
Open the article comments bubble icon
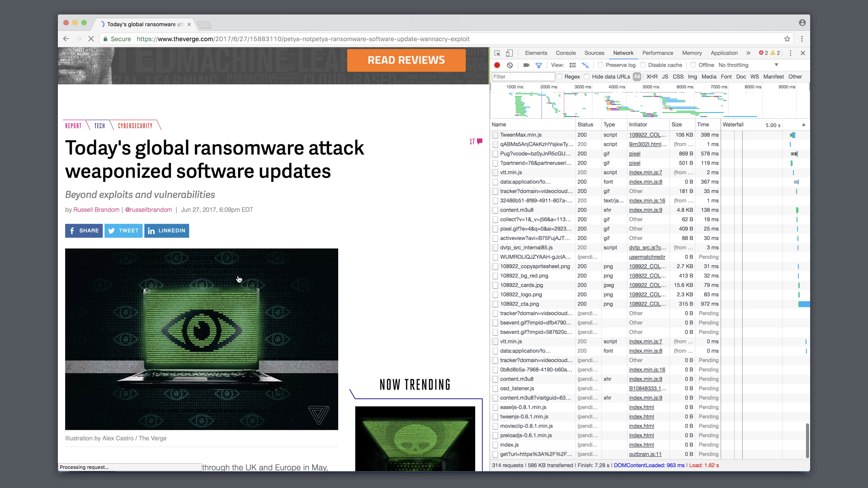click(x=480, y=141)
